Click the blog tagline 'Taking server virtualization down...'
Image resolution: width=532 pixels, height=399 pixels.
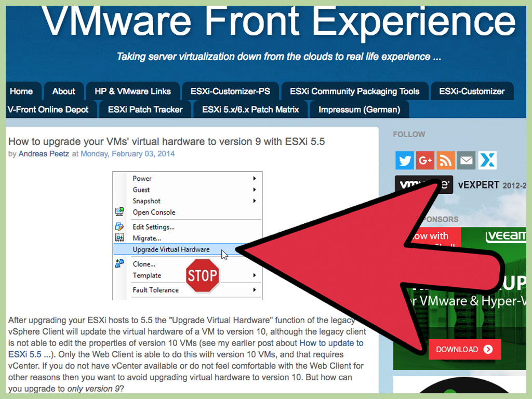pos(279,56)
